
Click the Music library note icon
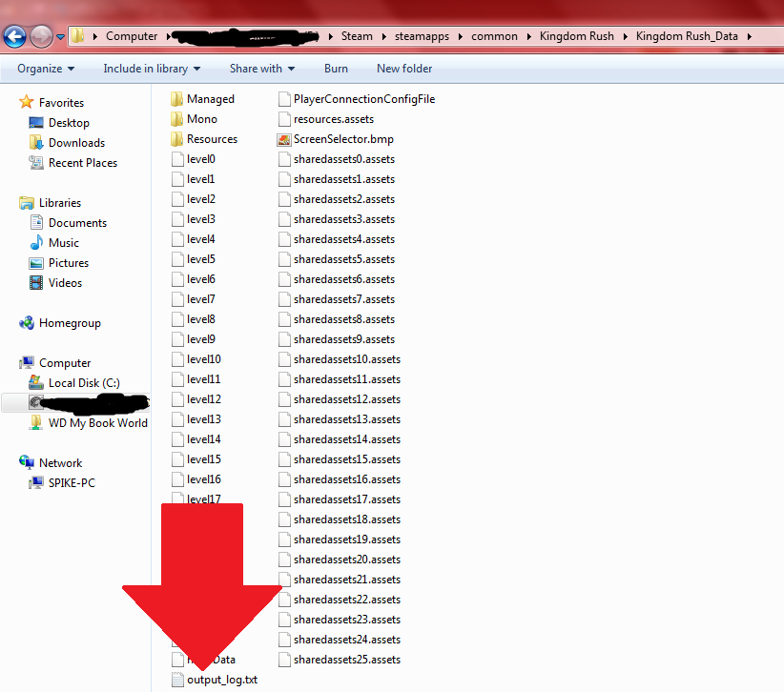36,242
